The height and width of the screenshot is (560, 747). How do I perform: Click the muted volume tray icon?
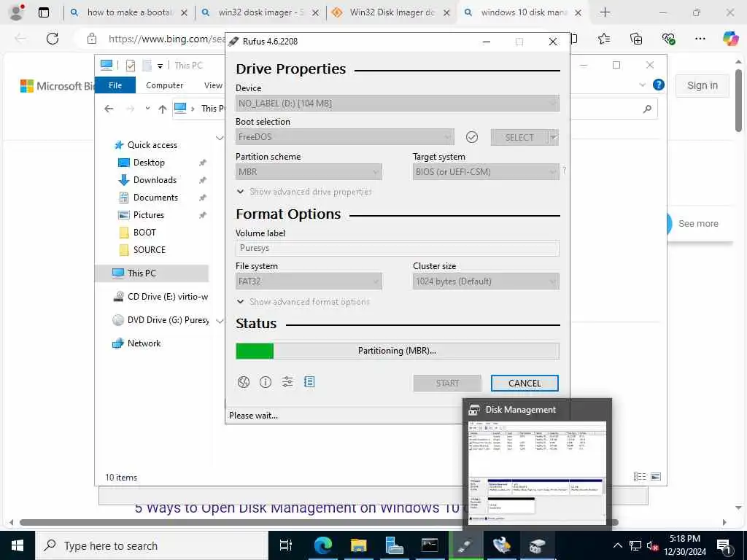[x=652, y=545]
